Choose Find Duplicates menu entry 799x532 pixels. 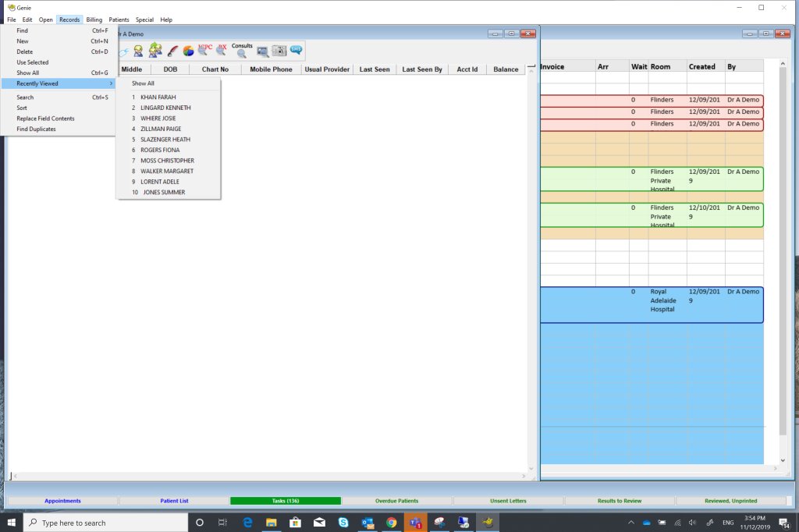[59, 129]
